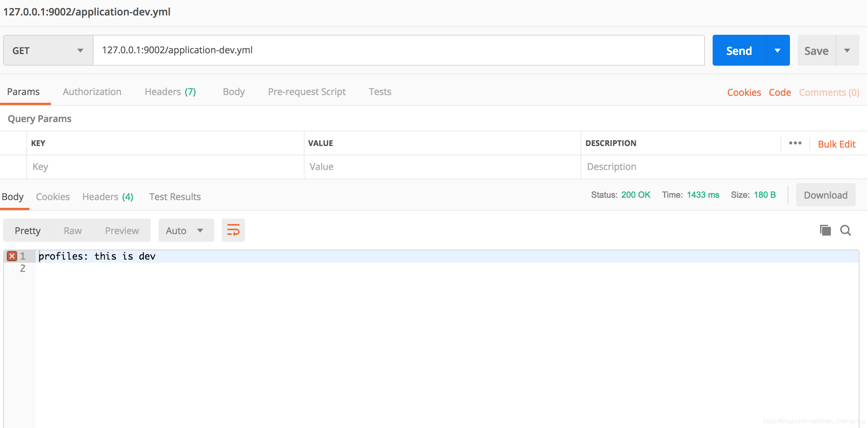
Task: Click the copy response icon
Action: (827, 230)
